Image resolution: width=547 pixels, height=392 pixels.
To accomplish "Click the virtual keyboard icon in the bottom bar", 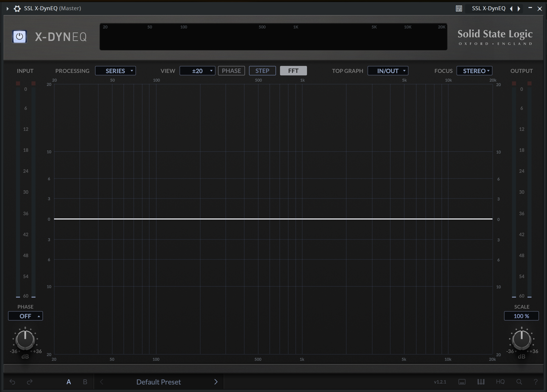I will pyautogui.click(x=480, y=382).
